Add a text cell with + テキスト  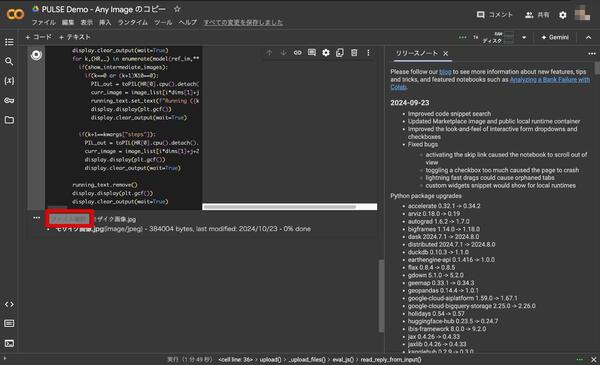tap(75, 37)
